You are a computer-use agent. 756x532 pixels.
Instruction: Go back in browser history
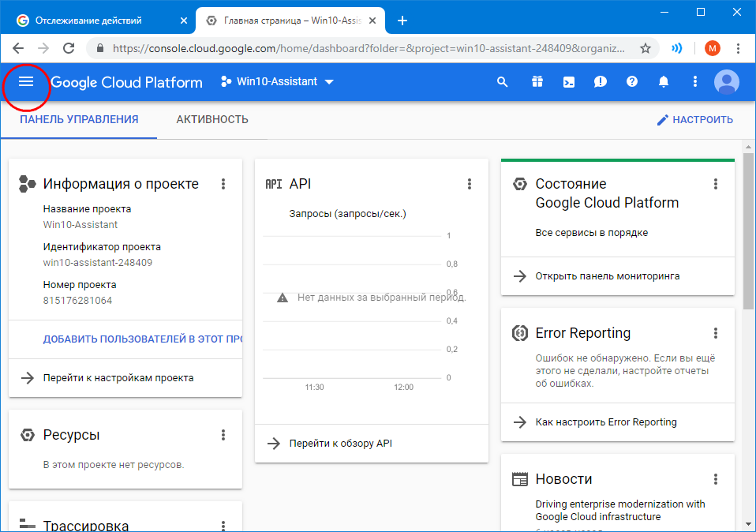18,48
